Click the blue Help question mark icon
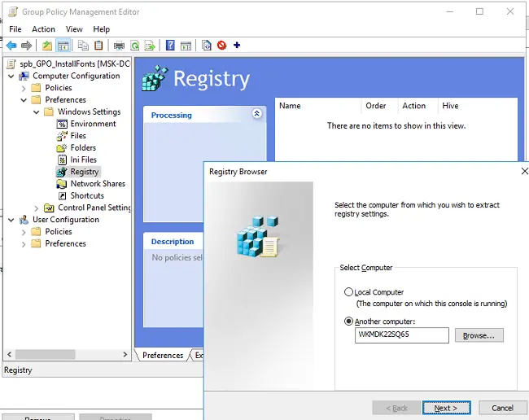This screenshot has width=529, height=420. click(x=170, y=45)
